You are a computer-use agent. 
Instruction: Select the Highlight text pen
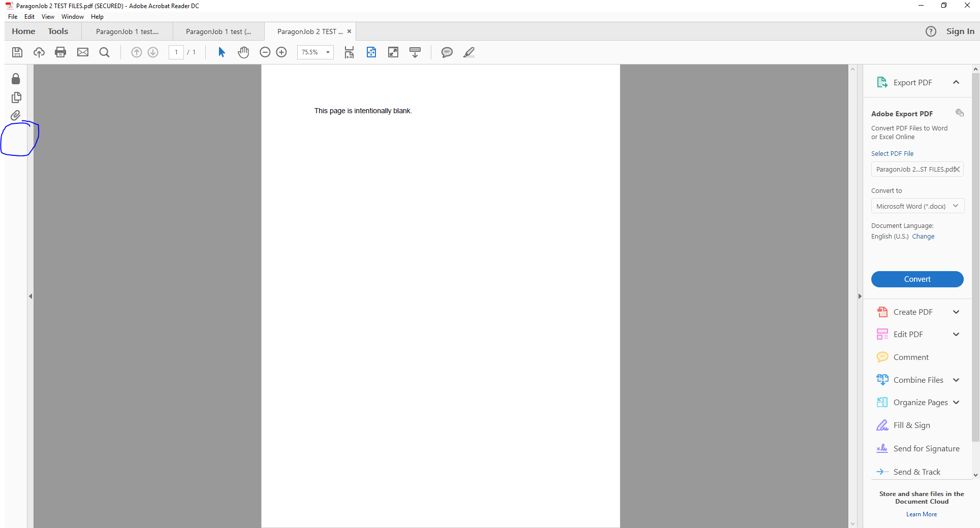(x=469, y=52)
